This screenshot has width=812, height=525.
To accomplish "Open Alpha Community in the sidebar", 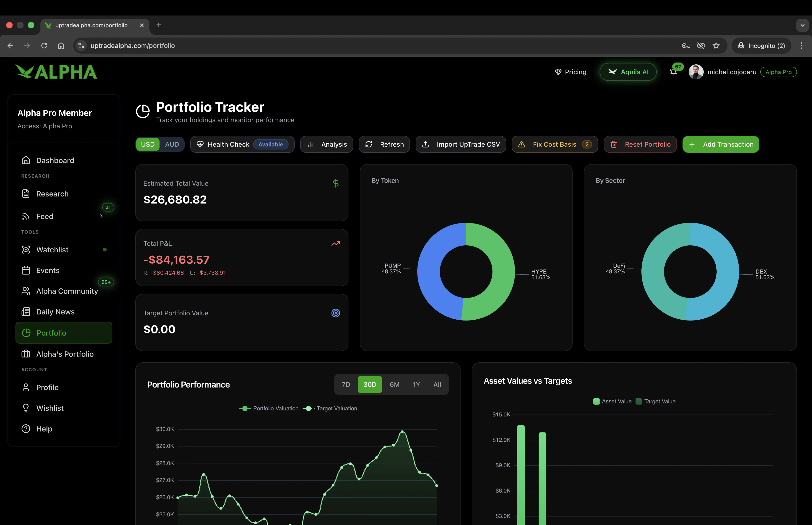I will coord(64,291).
